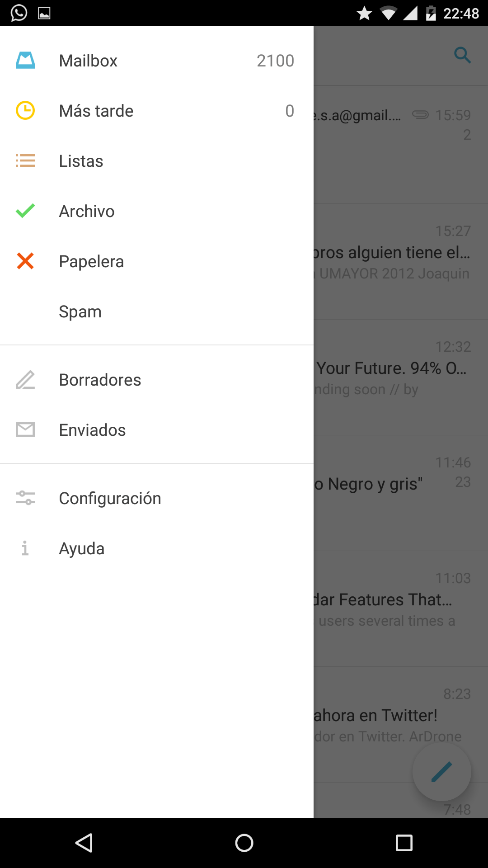
Task: Open the Spam folder
Action: click(x=80, y=312)
